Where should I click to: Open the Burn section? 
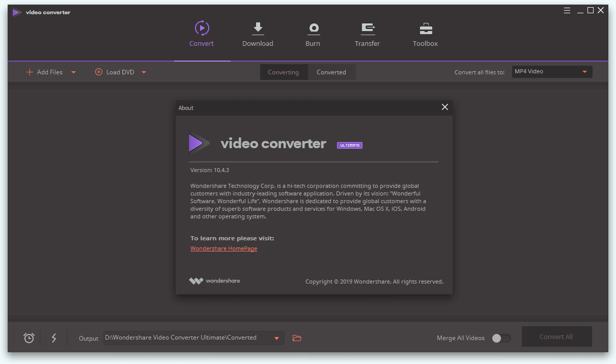[x=313, y=34]
